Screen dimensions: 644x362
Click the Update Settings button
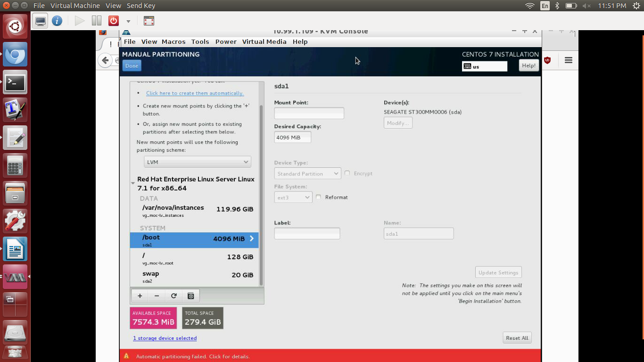point(498,272)
